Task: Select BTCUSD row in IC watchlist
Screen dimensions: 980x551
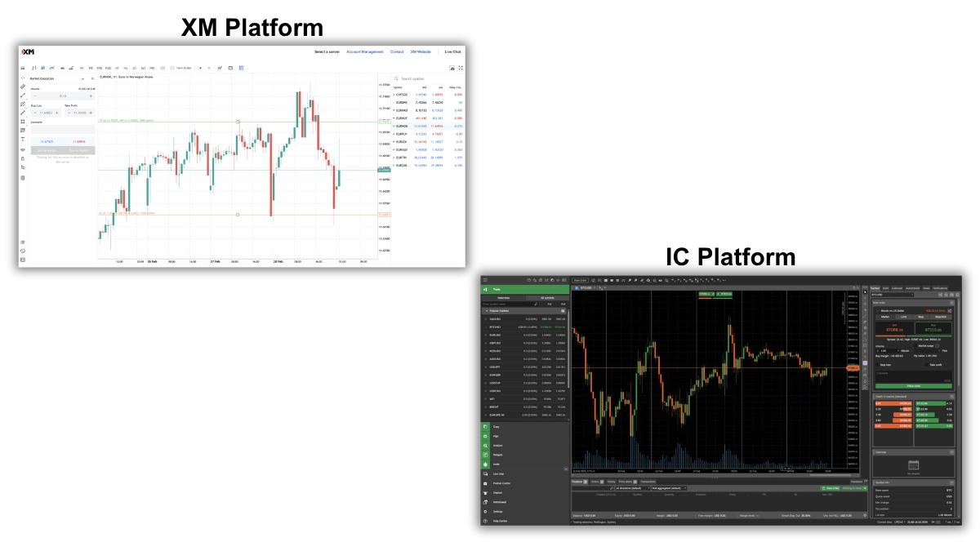Action: pyautogui.click(x=525, y=327)
